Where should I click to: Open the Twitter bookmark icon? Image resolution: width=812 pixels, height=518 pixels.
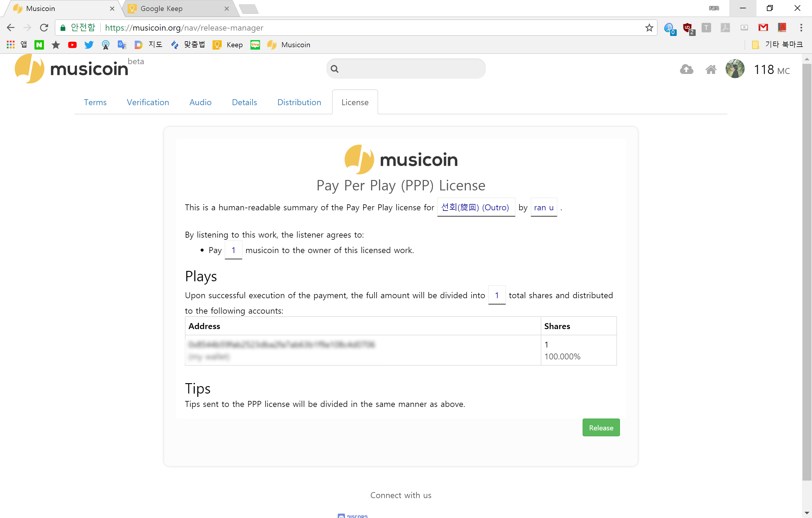pos(89,45)
